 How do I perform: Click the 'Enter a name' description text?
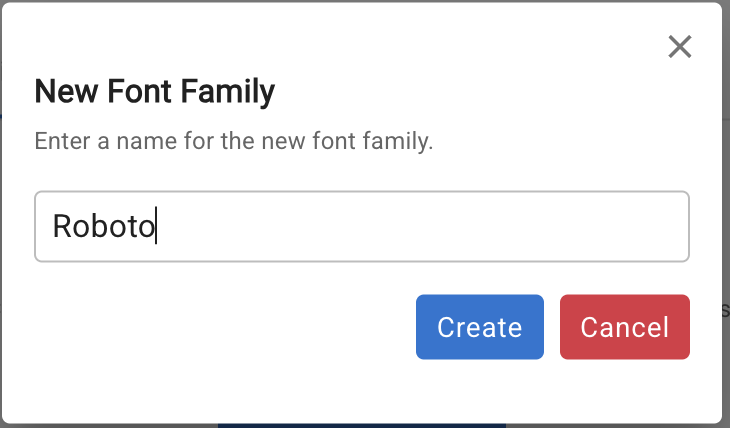point(233,141)
